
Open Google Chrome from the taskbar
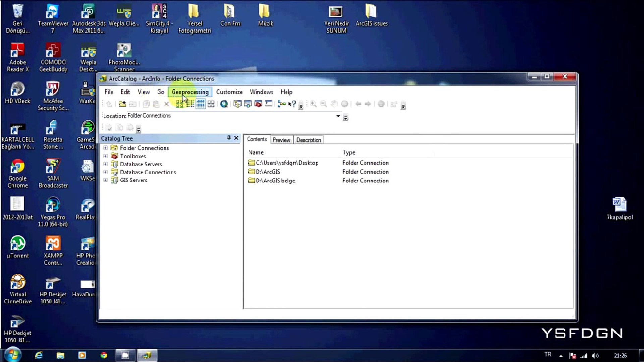(x=104, y=355)
